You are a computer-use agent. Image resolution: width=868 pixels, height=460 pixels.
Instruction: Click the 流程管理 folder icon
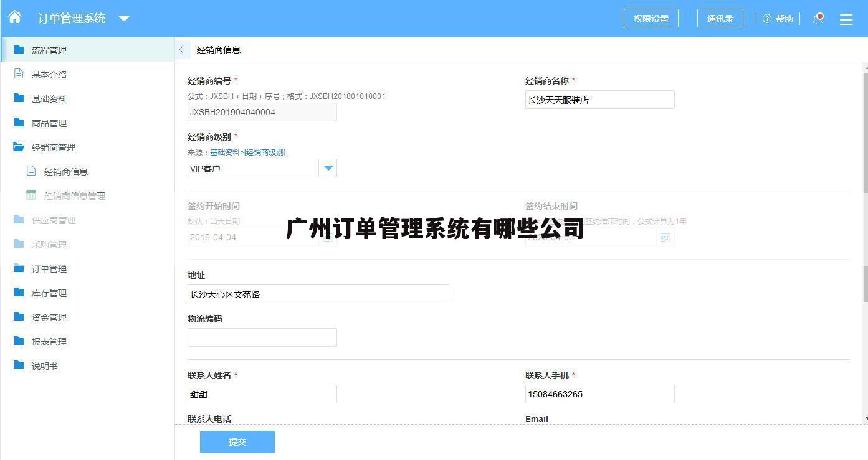[x=19, y=49]
